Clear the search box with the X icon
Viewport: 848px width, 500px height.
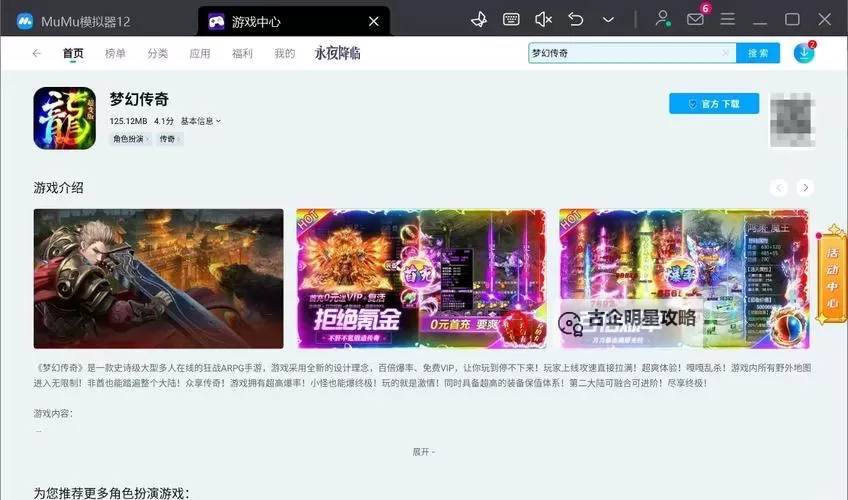tap(726, 53)
